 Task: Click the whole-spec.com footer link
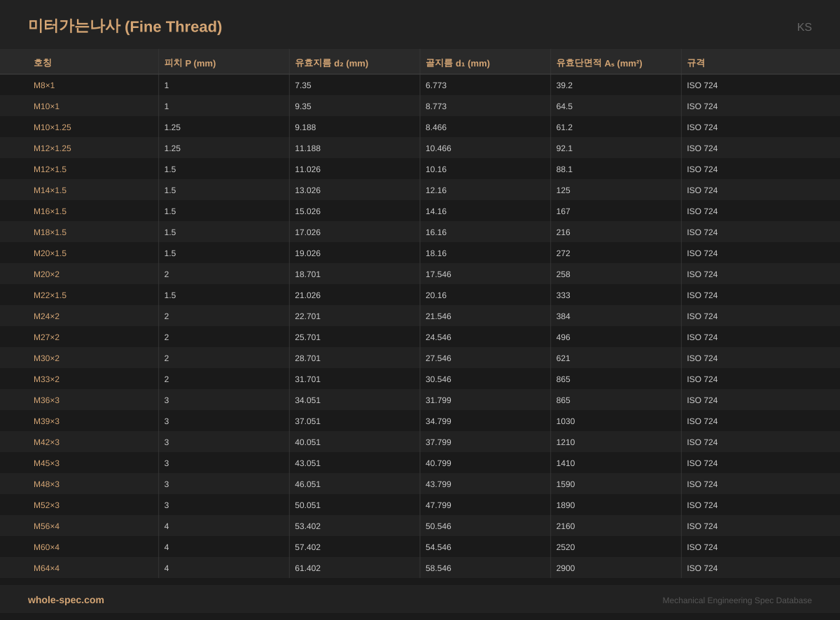click(x=66, y=600)
